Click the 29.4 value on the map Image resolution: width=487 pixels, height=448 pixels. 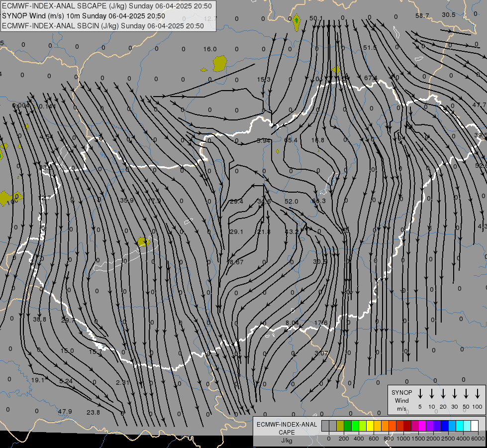pos(236,202)
